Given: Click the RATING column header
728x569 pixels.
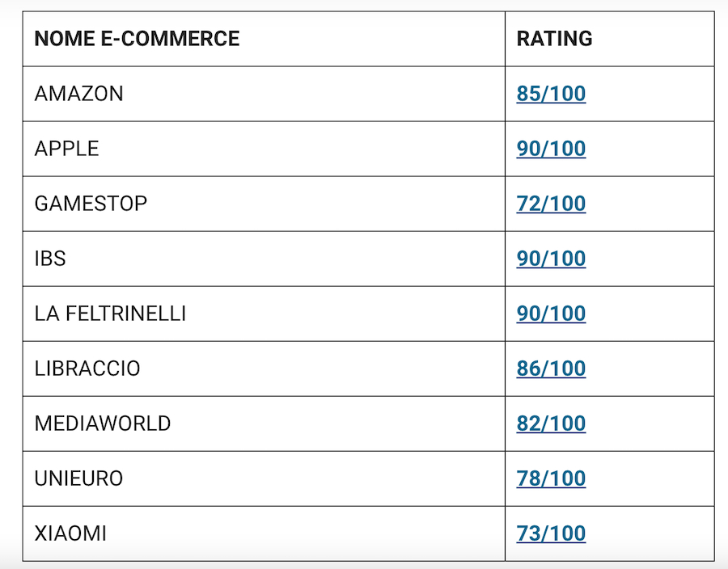Looking at the screenshot, I should [554, 39].
